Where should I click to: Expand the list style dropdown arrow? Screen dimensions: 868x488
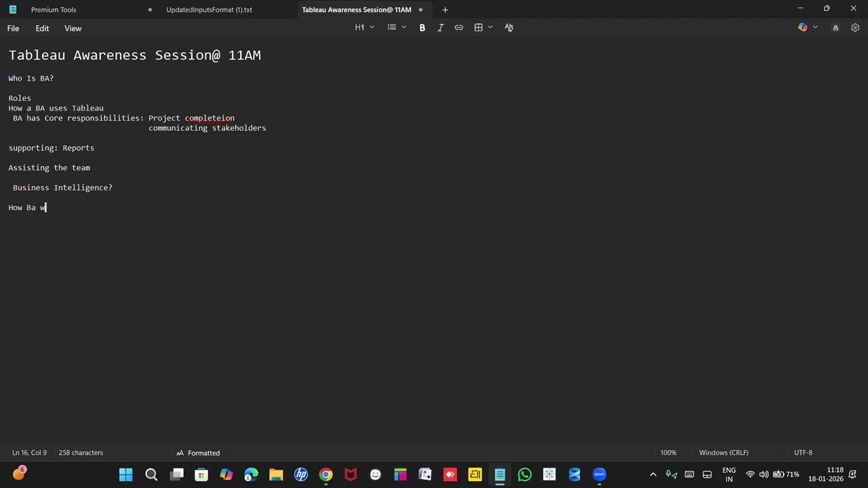click(404, 28)
